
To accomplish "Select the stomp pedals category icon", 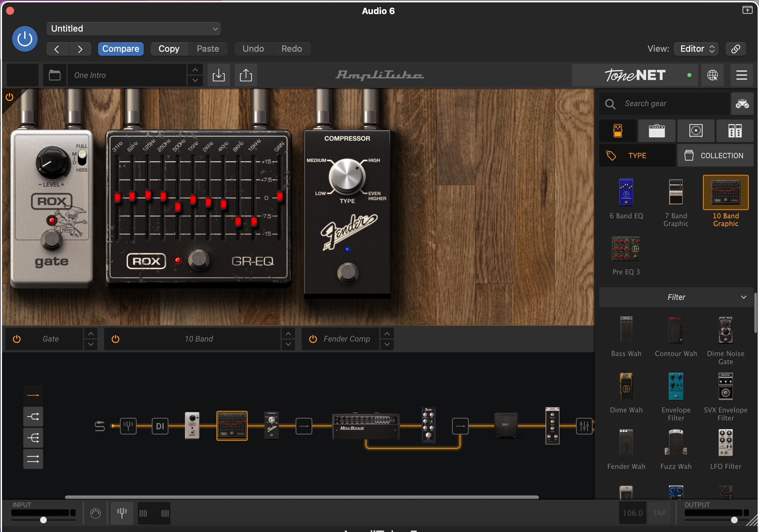I will tap(618, 131).
